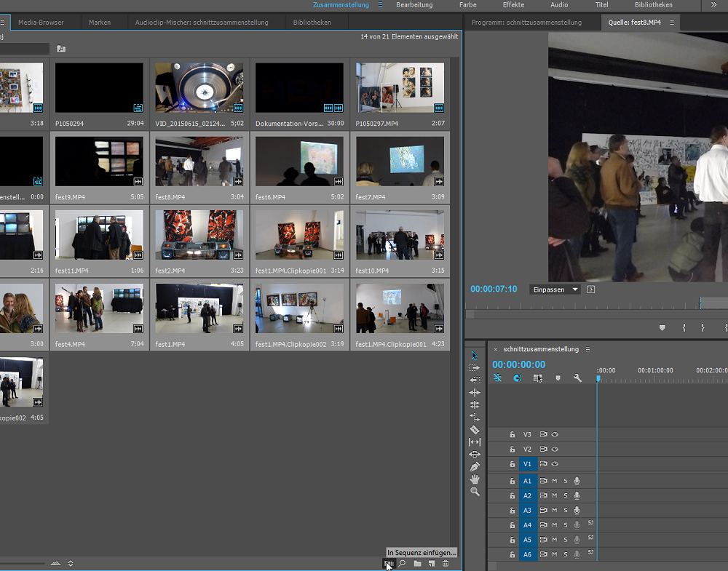Open the Audioclip-Mischer tab

click(x=202, y=23)
